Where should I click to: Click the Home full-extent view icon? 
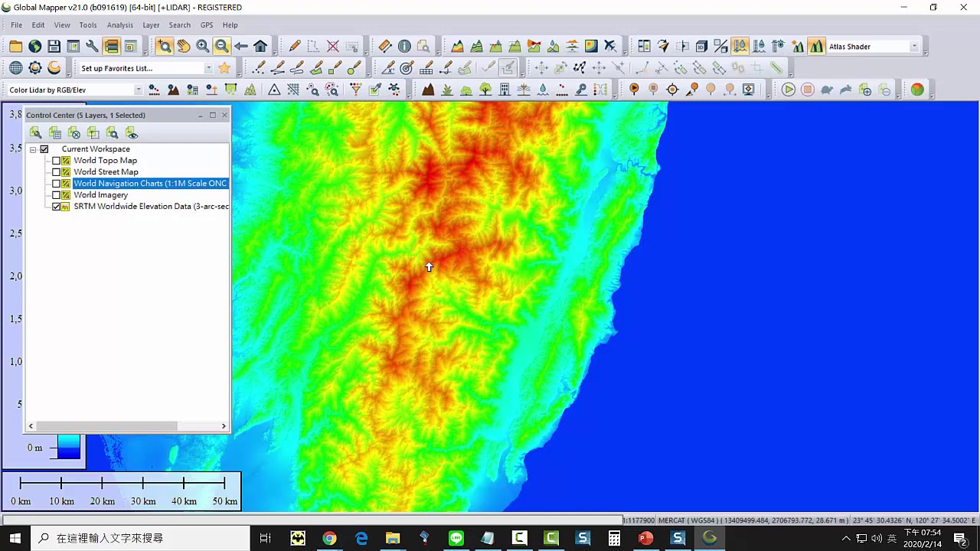[x=260, y=47]
